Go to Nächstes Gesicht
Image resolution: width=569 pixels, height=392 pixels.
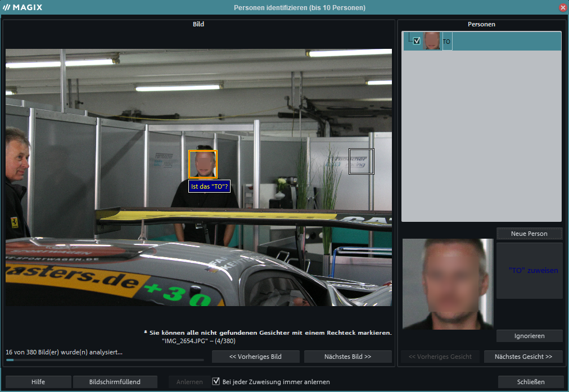pos(523,357)
